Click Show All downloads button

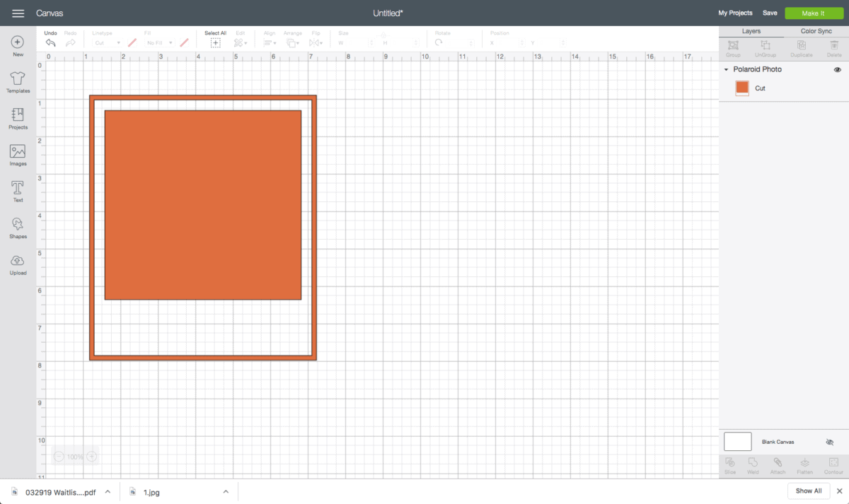tap(808, 491)
